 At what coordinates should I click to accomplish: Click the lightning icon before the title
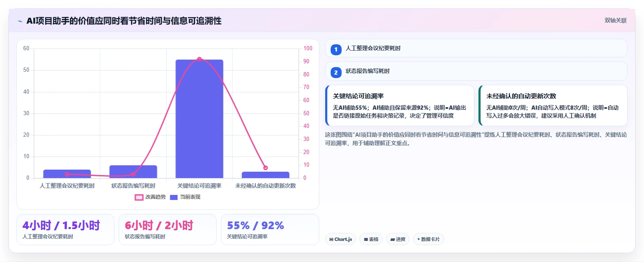point(20,21)
